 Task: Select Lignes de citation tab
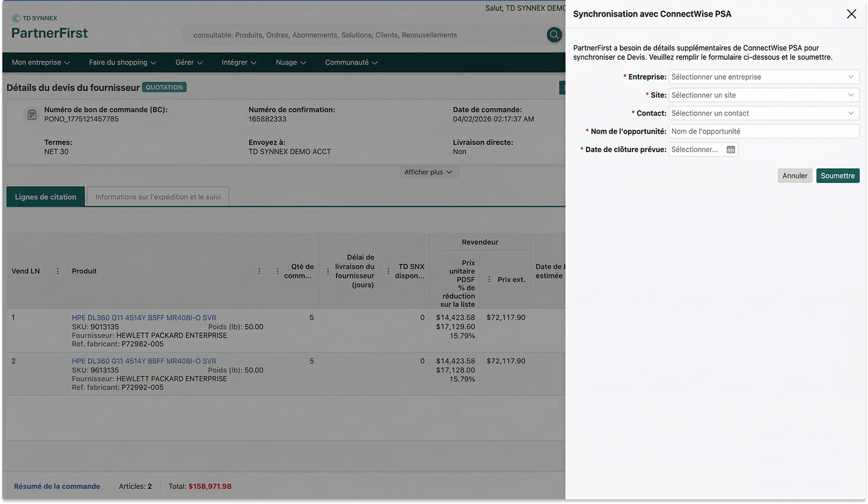point(46,197)
